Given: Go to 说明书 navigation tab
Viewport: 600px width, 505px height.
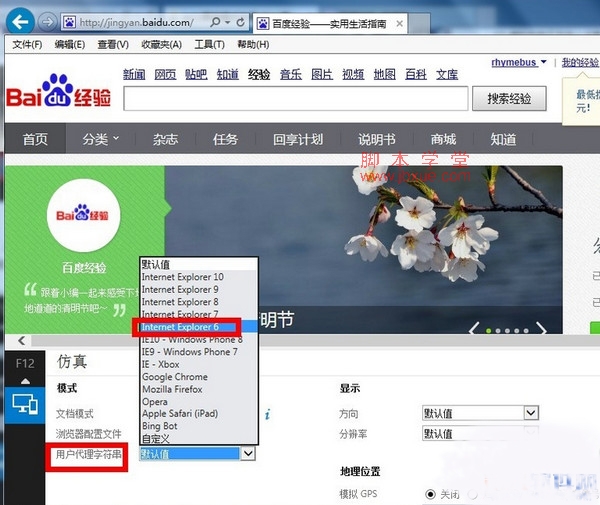Looking at the screenshot, I should click(377, 139).
